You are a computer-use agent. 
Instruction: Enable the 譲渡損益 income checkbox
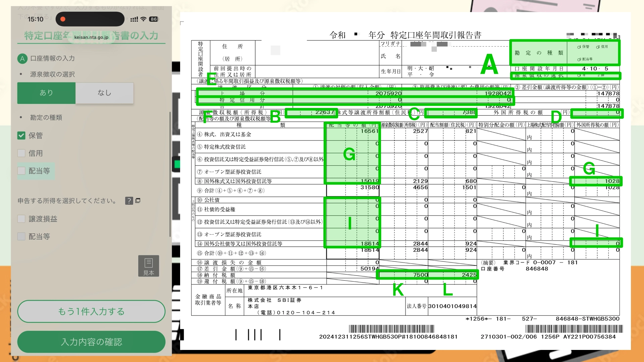click(x=21, y=219)
